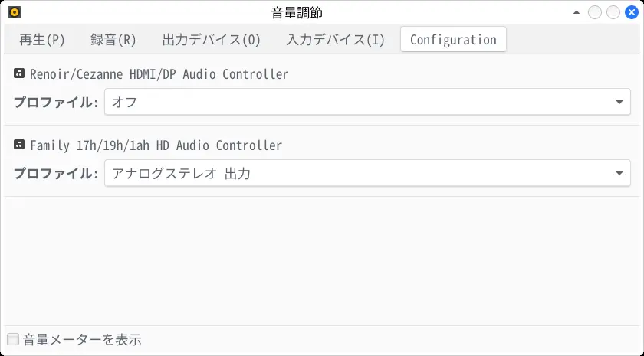Minimize the 音量調節 window
Image resolution: width=644 pixels, height=356 pixels.
(595, 12)
